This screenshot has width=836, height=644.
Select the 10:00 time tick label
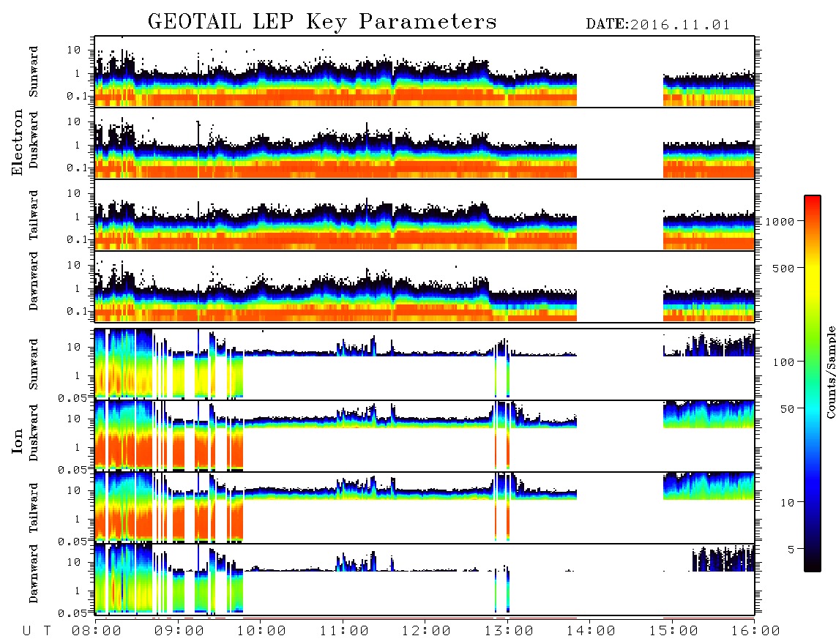261,632
